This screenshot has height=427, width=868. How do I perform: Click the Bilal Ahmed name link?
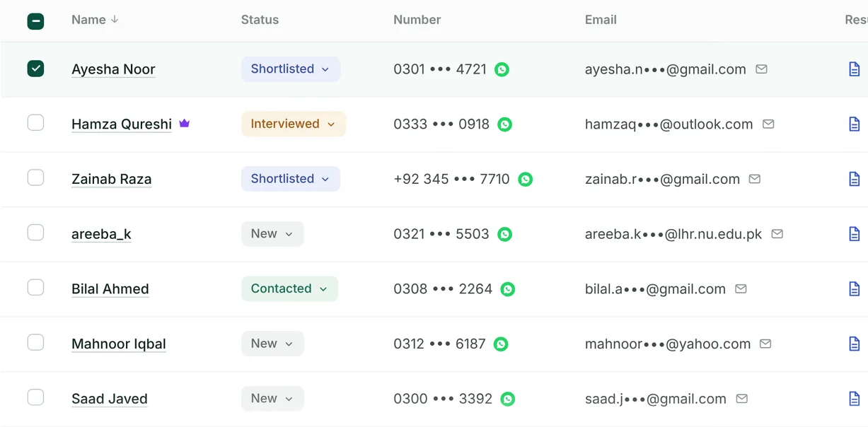pos(110,289)
